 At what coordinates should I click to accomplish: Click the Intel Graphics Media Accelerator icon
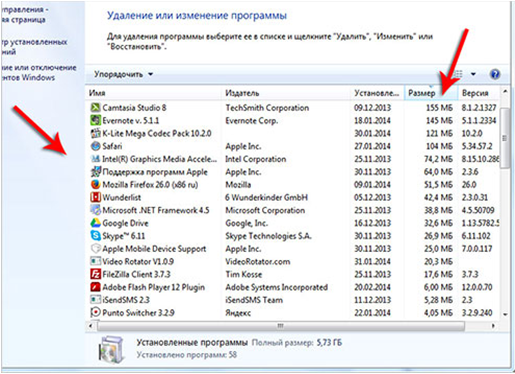coord(95,159)
